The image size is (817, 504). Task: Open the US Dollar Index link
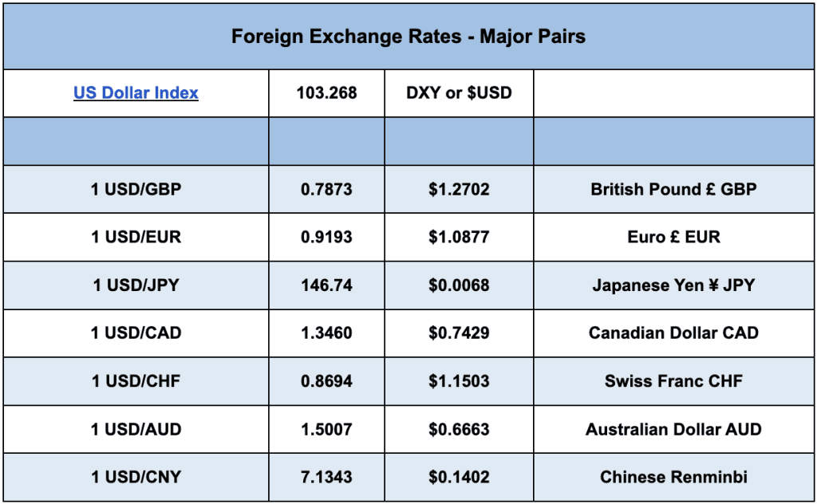(x=136, y=93)
